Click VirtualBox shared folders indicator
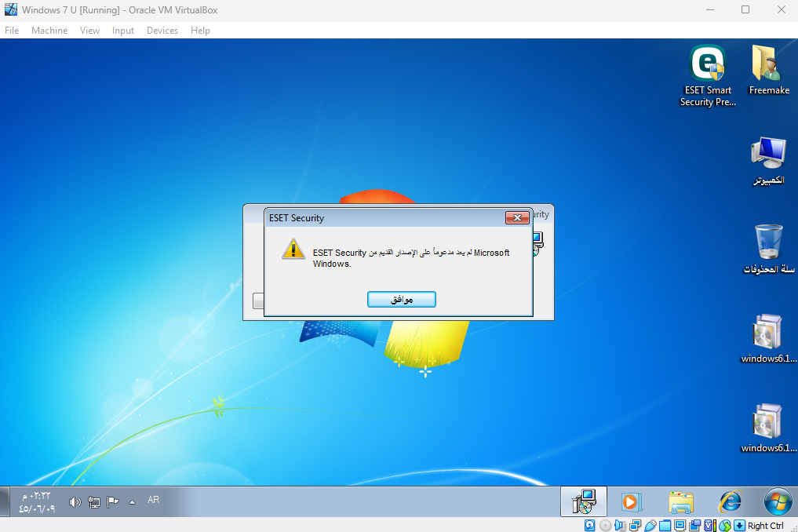Image resolution: width=798 pixels, height=532 pixels. (665, 526)
